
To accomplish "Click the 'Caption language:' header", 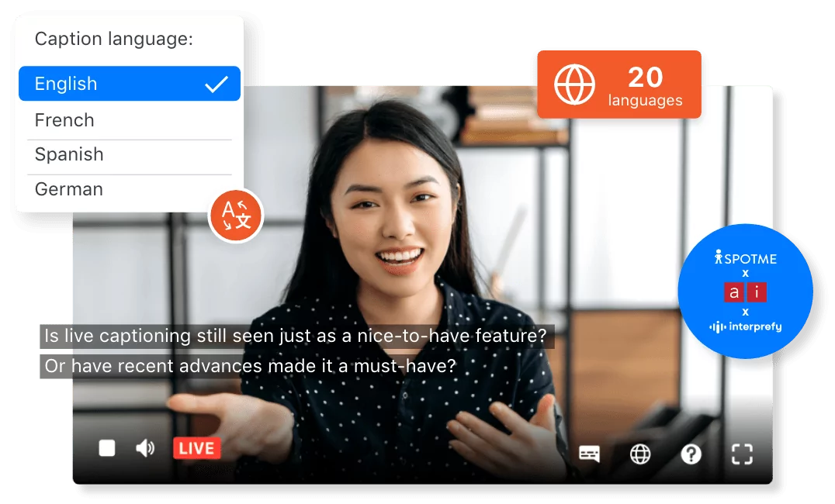I will (114, 39).
